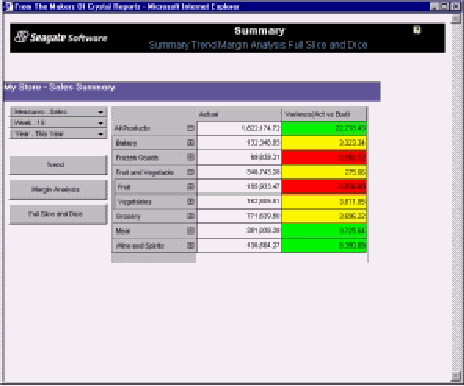Click the Trend button
The height and width of the screenshot is (386, 464).
58,165
